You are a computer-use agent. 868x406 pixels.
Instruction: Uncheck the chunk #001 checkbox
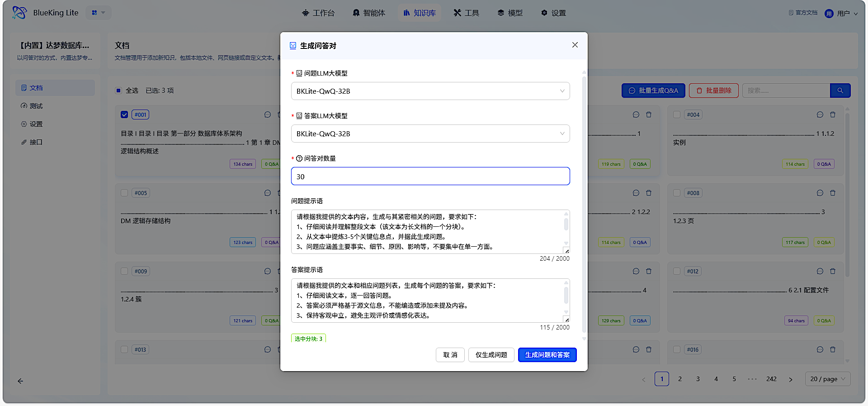click(x=124, y=115)
